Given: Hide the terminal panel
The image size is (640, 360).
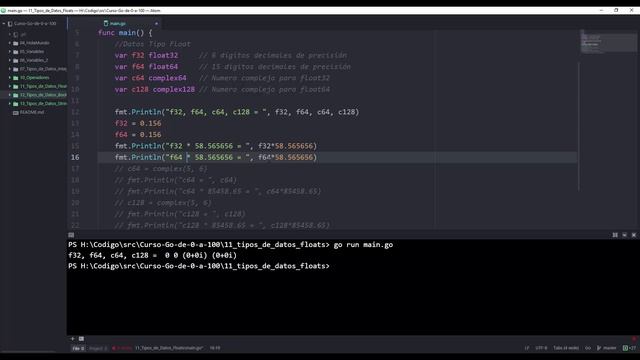Looking at the screenshot, I should click(x=624, y=235).
